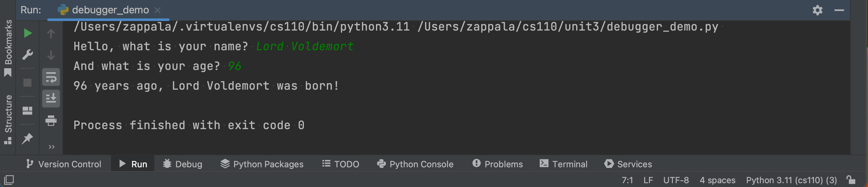Click the Print output icon
868x187 pixels.
(x=51, y=121)
